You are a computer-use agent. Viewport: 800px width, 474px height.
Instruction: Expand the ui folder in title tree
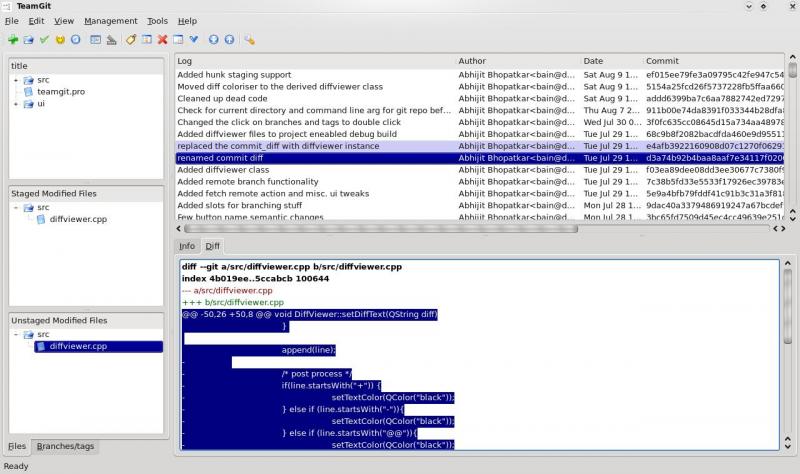(16, 104)
